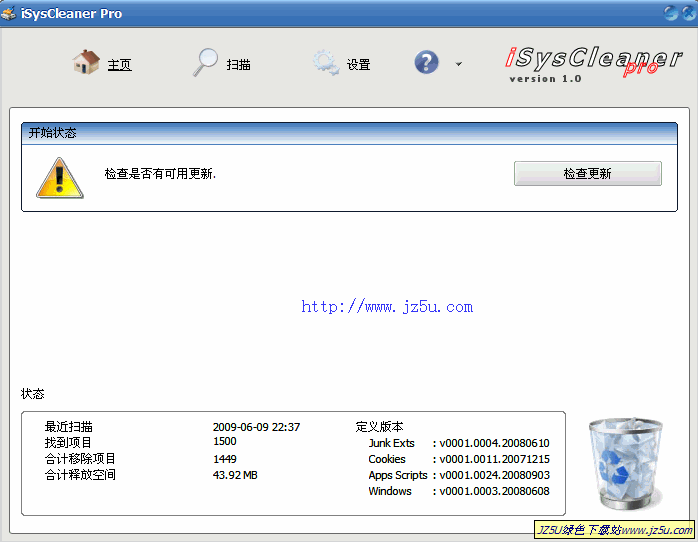This screenshot has height=542, width=698.
Task: Click the 开始状态 panel header
Action: (x=349, y=133)
